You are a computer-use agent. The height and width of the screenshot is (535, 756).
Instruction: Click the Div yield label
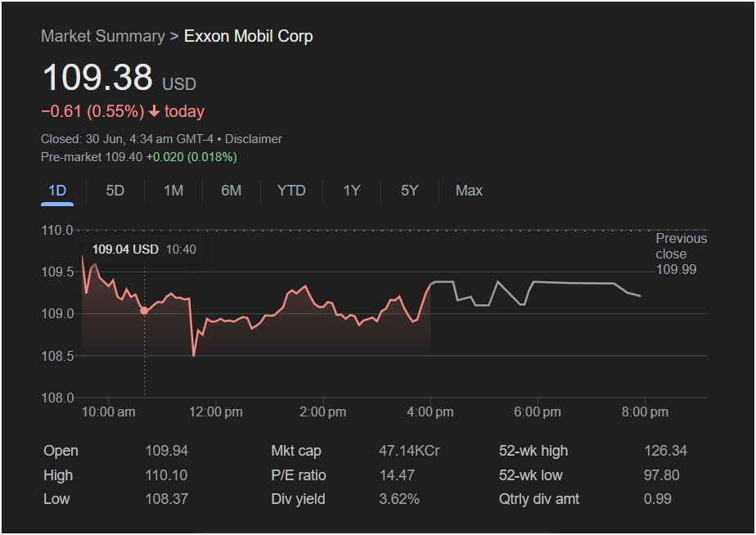298,499
